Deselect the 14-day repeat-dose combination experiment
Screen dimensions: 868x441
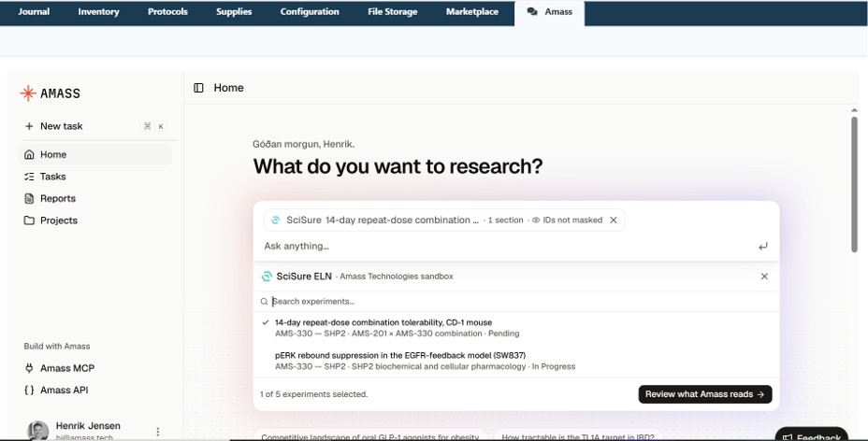[x=516, y=328]
